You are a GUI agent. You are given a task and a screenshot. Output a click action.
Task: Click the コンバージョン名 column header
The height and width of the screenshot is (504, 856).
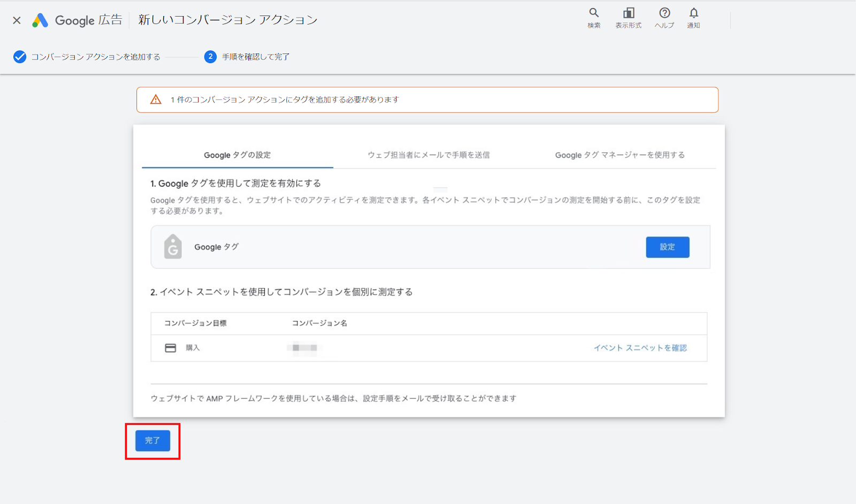[x=319, y=323]
